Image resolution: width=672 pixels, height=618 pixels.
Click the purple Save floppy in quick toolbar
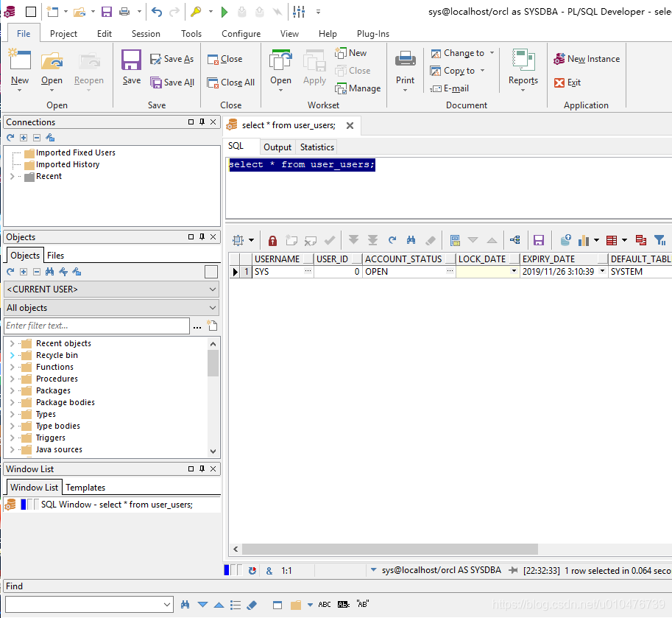(106, 12)
